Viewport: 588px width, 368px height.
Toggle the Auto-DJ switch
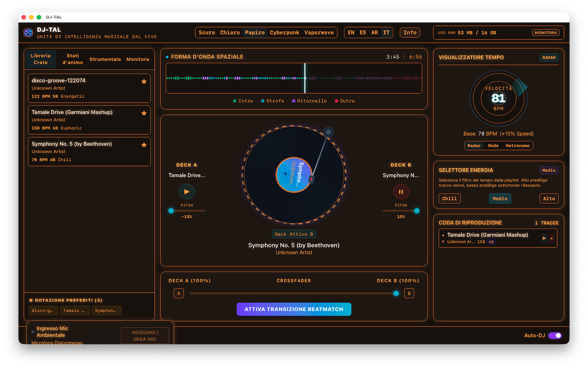[555, 335]
